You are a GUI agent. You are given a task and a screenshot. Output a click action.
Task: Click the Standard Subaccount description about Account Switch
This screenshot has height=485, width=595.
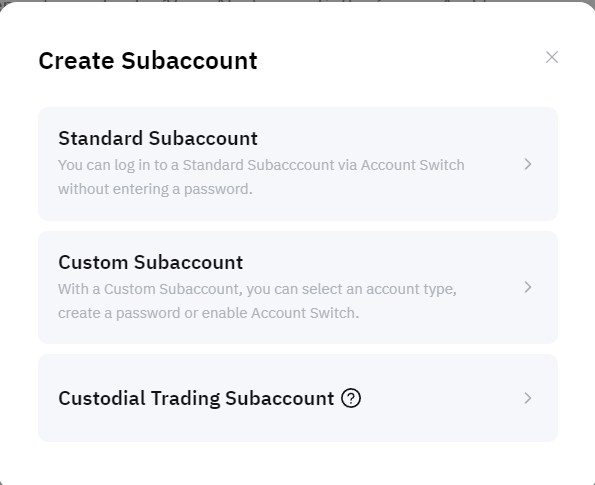click(x=261, y=177)
